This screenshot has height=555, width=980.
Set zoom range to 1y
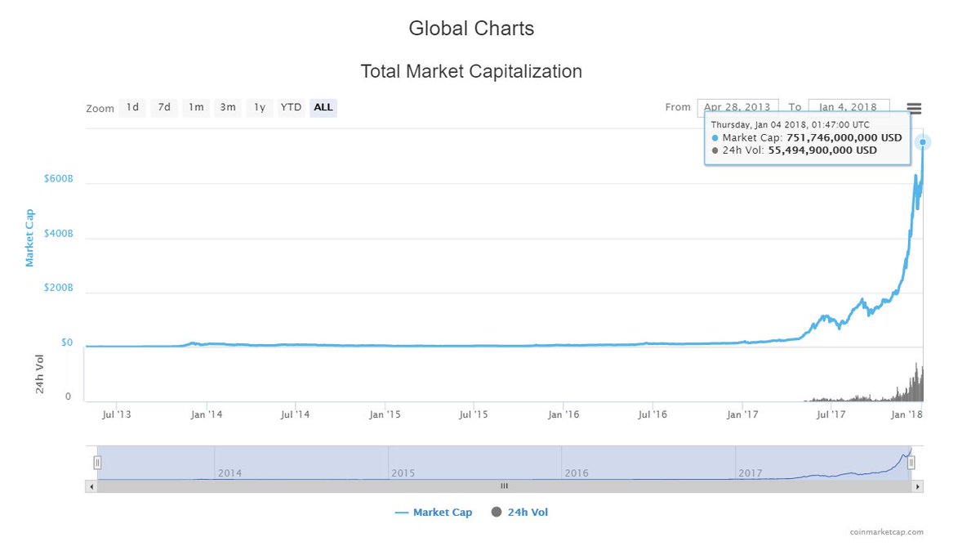(x=260, y=107)
